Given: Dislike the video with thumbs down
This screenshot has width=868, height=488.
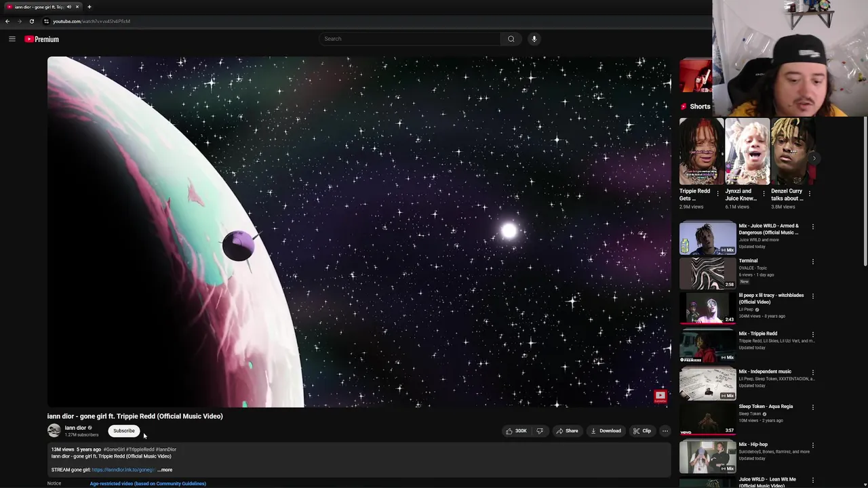Looking at the screenshot, I should (540, 431).
